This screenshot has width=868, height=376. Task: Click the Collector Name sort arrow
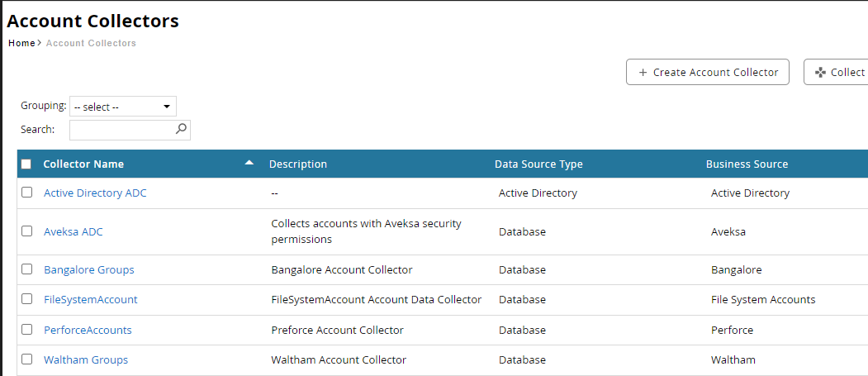tap(249, 164)
